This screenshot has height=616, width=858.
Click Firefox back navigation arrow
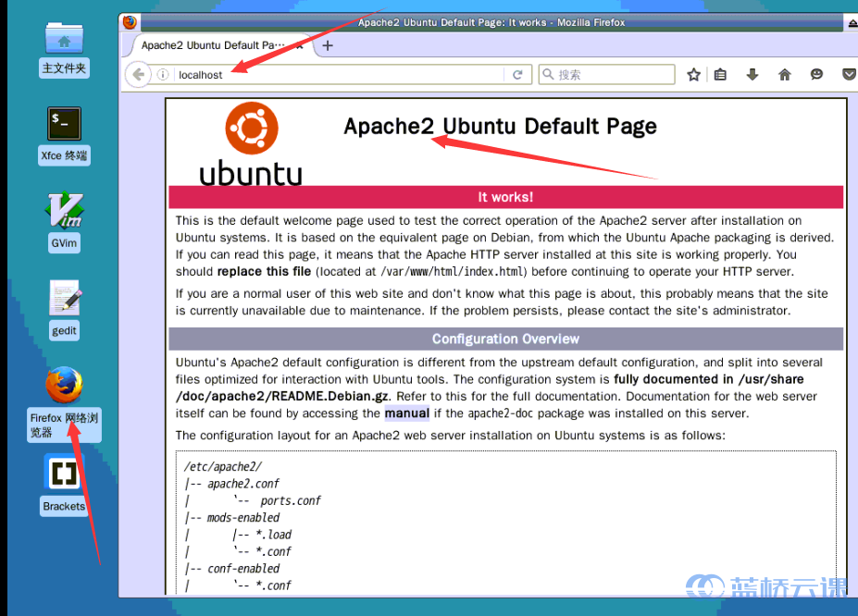tap(139, 74)
